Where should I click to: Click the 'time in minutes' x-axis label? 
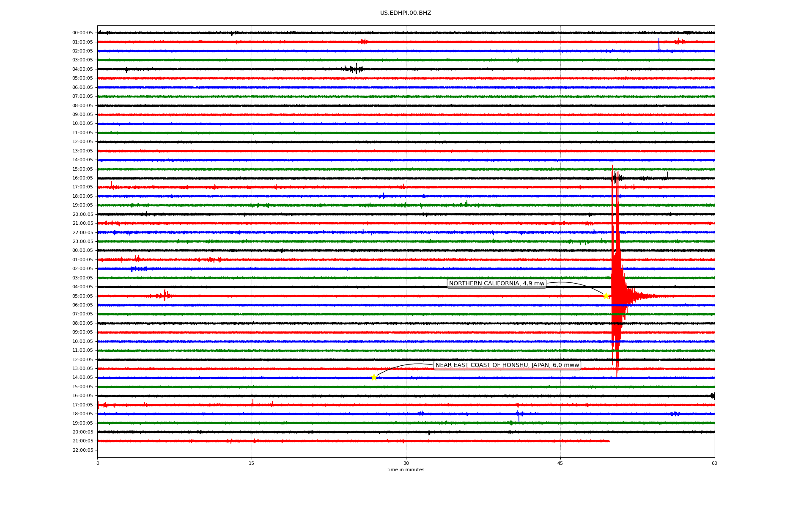(x=406, y=470)
